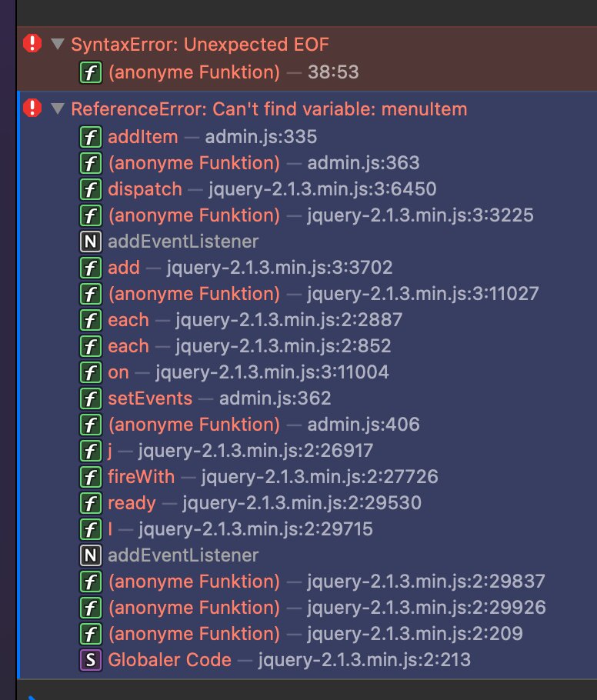Viewport: 597px width, 700px height.
Task: Open source location admin.js:363
Action: (x=363, y=163)
